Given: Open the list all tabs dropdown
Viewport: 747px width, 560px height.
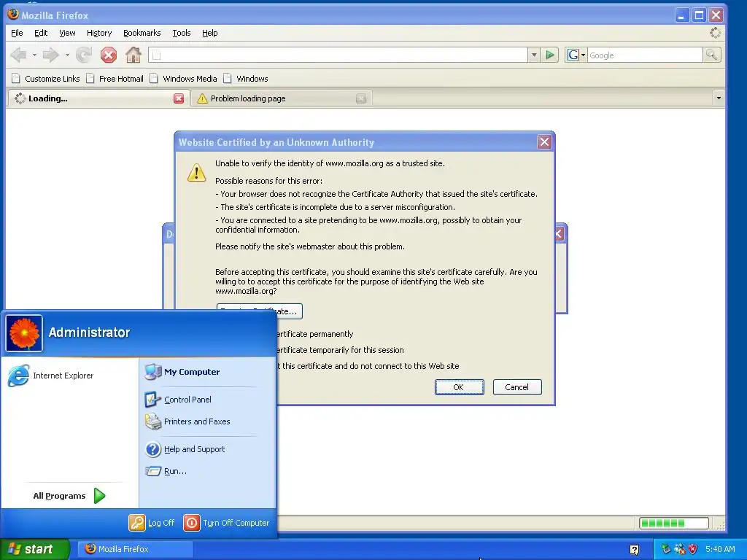Looking at the screenshot, I should point(719,98).
